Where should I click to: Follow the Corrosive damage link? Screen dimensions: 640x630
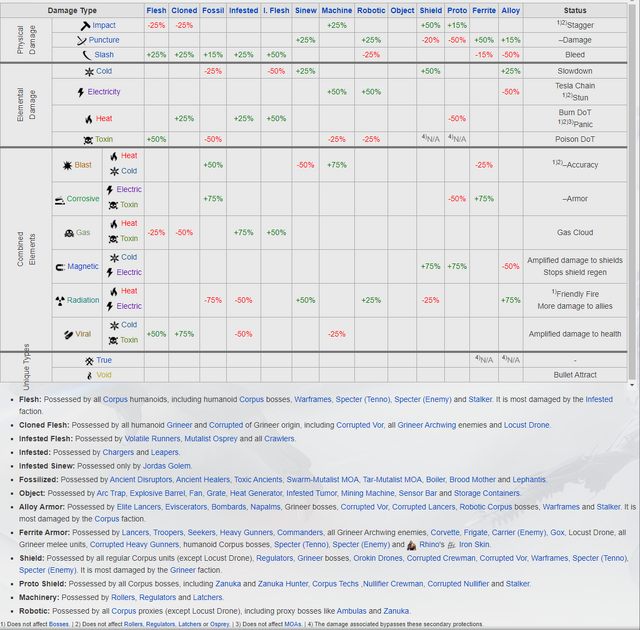coord(83,199)
